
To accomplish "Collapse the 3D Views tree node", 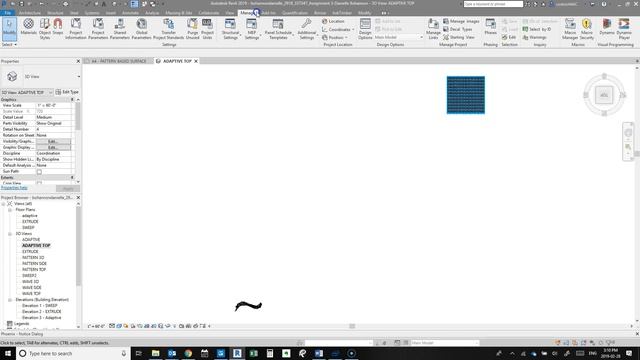I will [x=10, y=234].
